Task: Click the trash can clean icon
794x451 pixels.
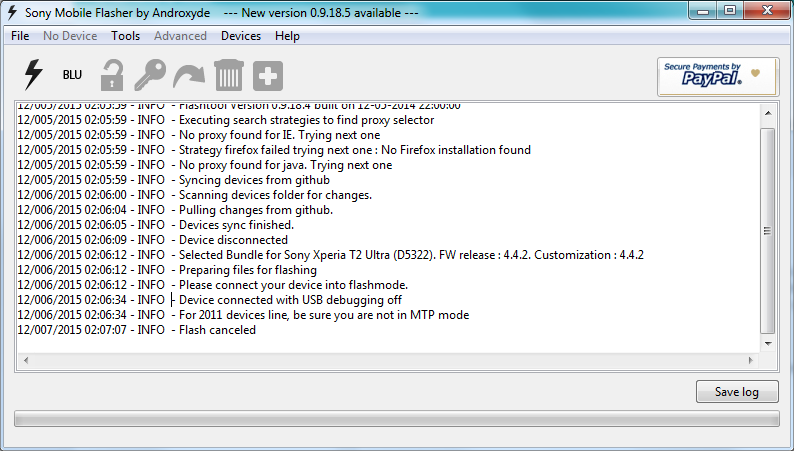Action: tap(229, 75)
